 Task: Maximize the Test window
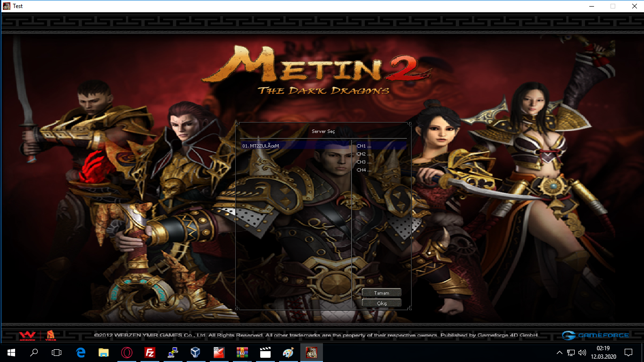[613, 6]
